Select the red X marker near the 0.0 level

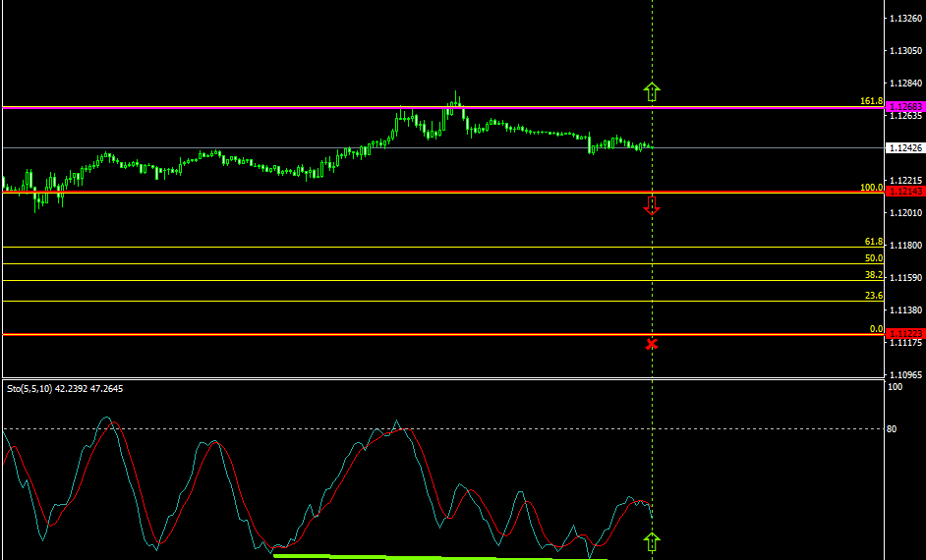(x=652, y=343)
